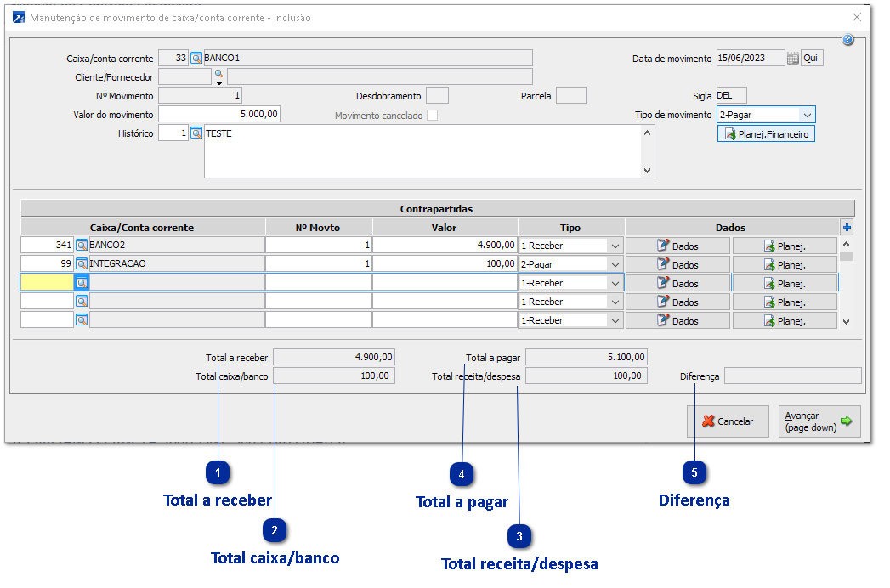Open lookup for Caixa/conta corrente field
The image size is (890, 588).
(x=196, y=59)
